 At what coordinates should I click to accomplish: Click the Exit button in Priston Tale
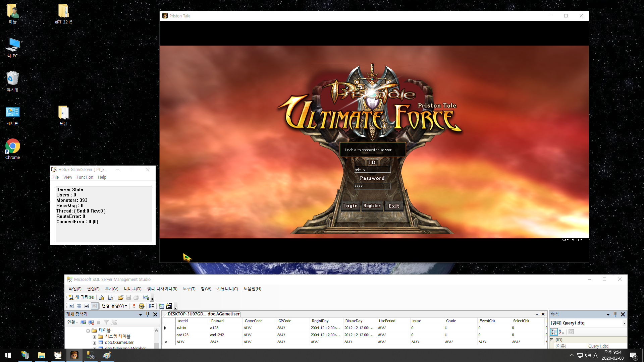(394, 206)
